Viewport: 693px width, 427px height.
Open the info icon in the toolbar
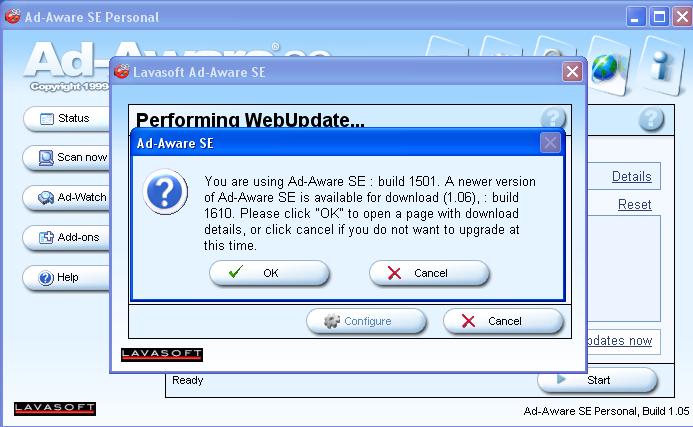(x=661, y=65)
